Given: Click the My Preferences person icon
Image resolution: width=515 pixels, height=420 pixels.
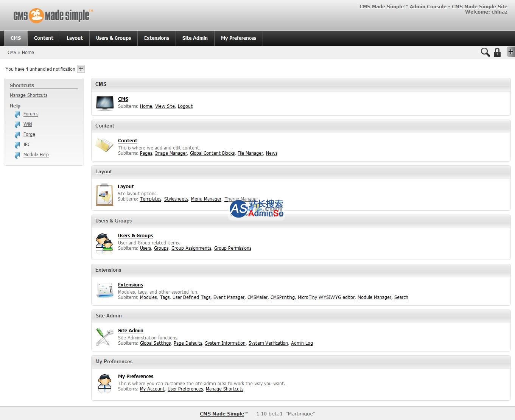Looking at the screenshot, I should tap(104, 383).
